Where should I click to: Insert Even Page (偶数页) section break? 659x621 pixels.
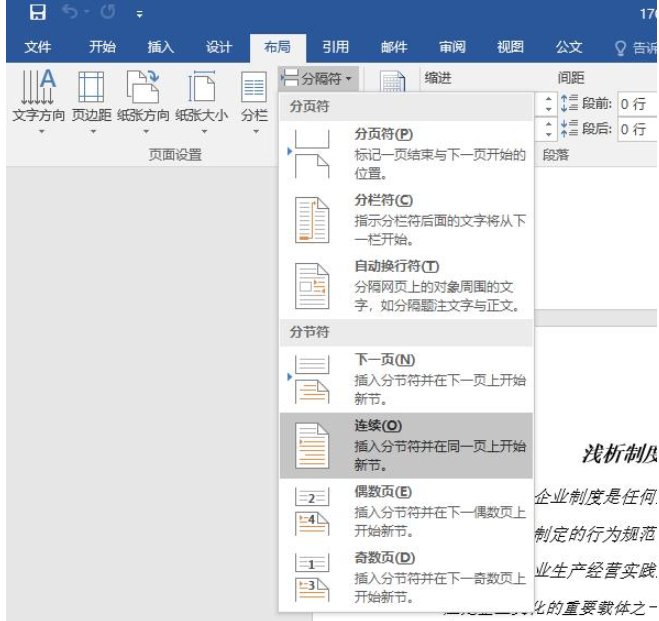[406, 508]
